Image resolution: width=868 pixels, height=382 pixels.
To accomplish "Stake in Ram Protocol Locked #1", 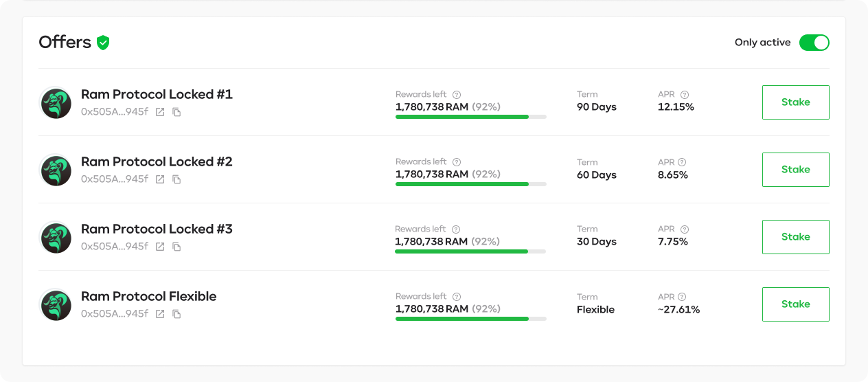I will click(796, 102).
